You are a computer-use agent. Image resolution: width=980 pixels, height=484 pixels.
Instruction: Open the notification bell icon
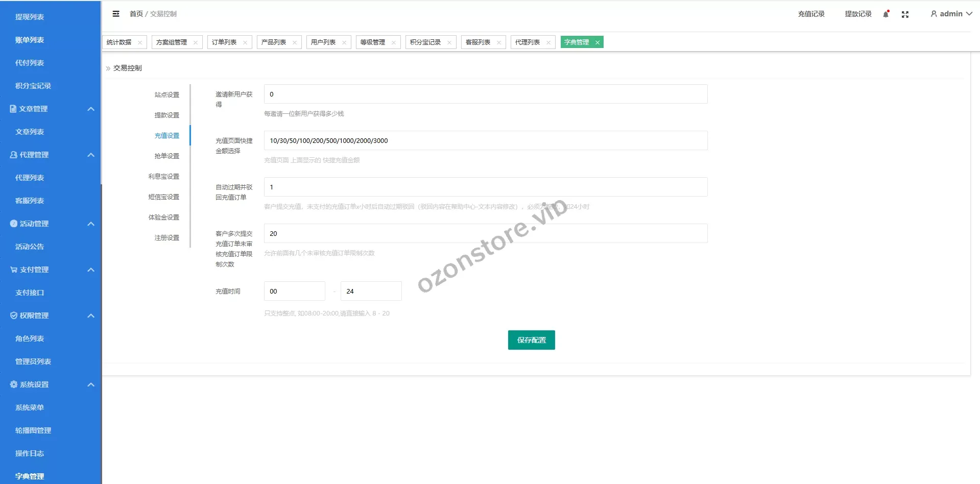click(x=886, y=14)
